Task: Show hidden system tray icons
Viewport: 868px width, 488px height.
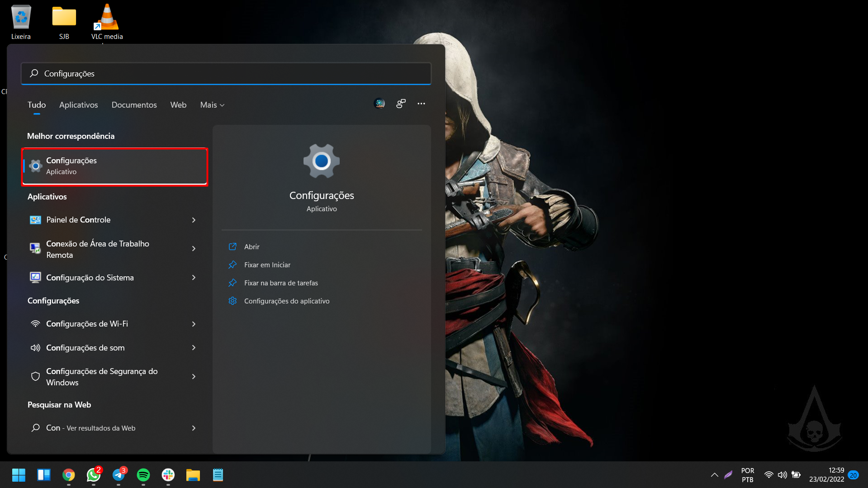Action: point(714,475)
